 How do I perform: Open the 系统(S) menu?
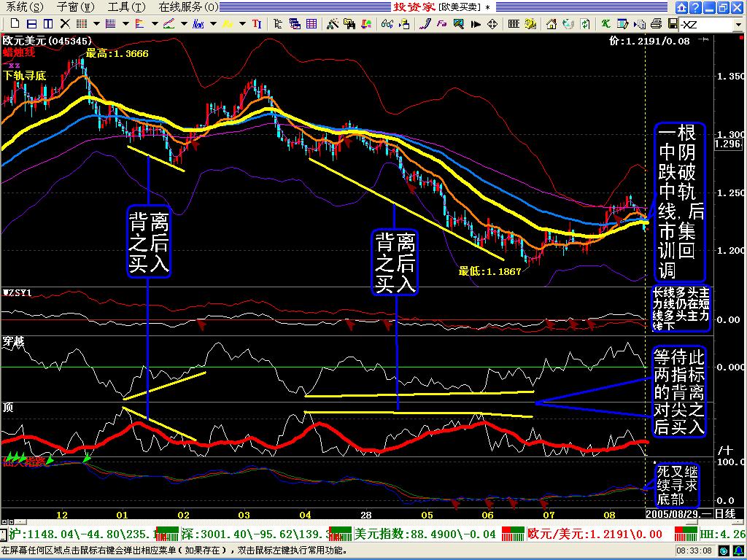[24, 7]
